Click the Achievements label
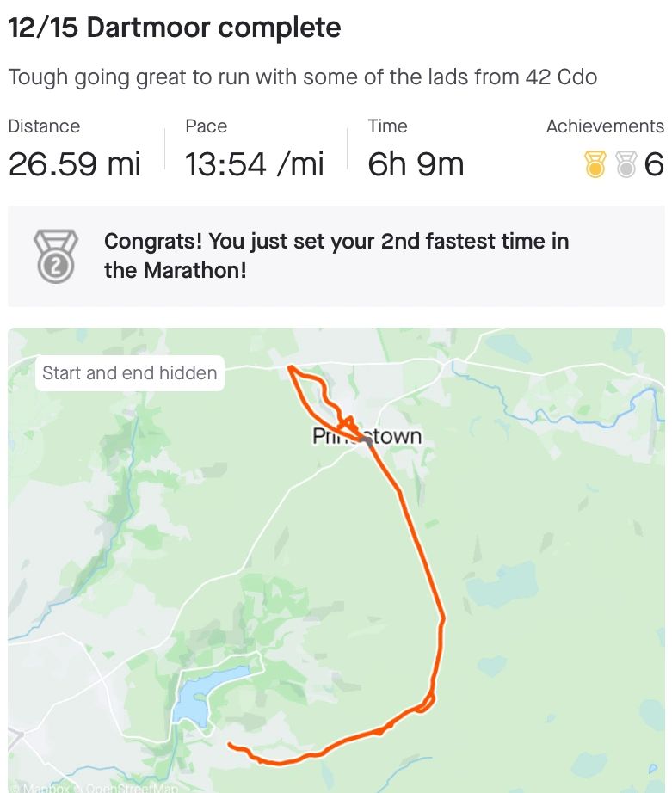 pos(605,126)
